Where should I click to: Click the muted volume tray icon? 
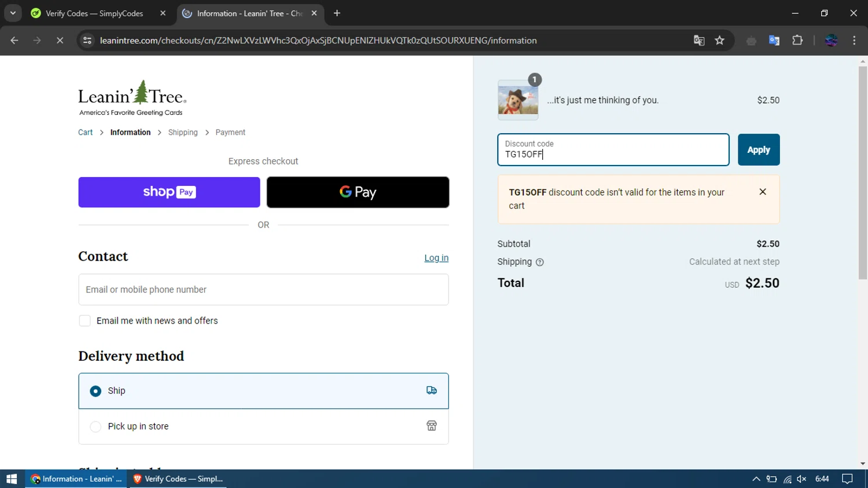coord(801,479)
